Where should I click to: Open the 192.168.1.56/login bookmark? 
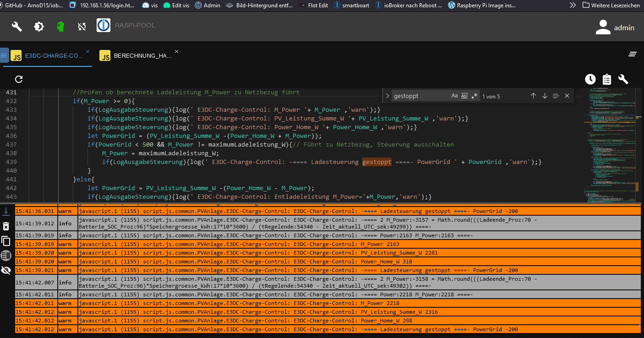pyautogui.click(x=103, y=5)
